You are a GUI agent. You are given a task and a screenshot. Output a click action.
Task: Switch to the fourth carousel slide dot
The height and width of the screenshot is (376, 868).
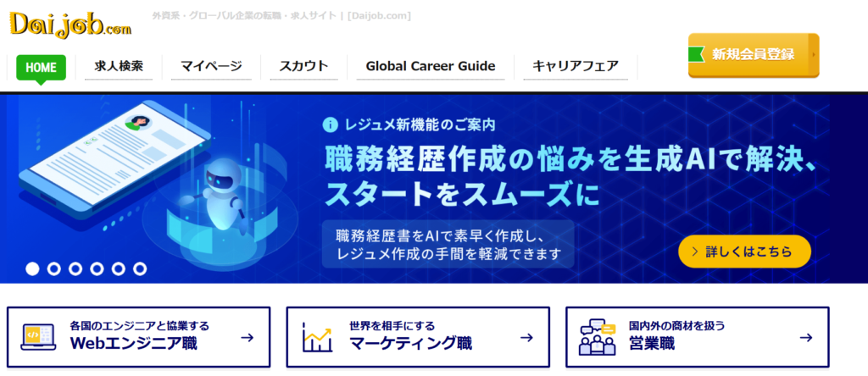tap(97, 268)
